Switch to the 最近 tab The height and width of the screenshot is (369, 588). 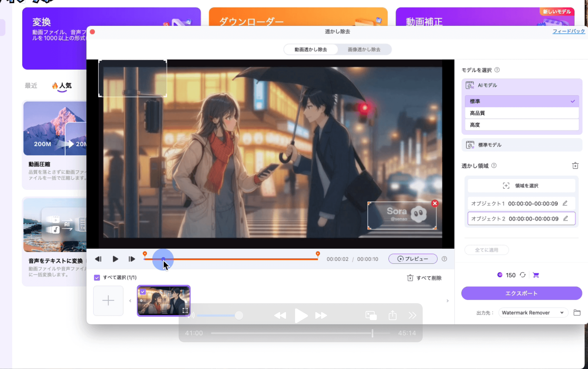pyautogui.click(x=31, y=86)
